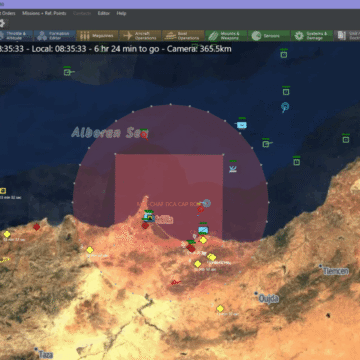Open Aircraft Operations
Viewport: 360px width, 360px height.
tap(140, 36)
